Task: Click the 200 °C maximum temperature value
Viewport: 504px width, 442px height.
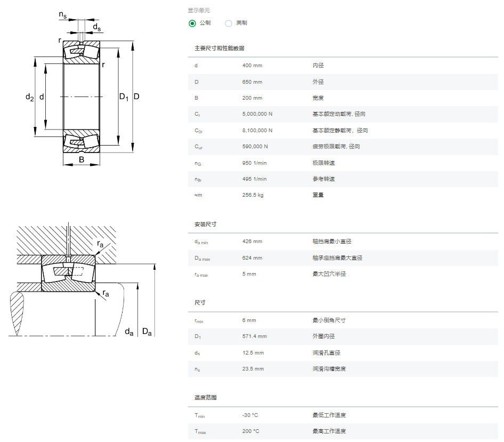Action: coord(251,431)
